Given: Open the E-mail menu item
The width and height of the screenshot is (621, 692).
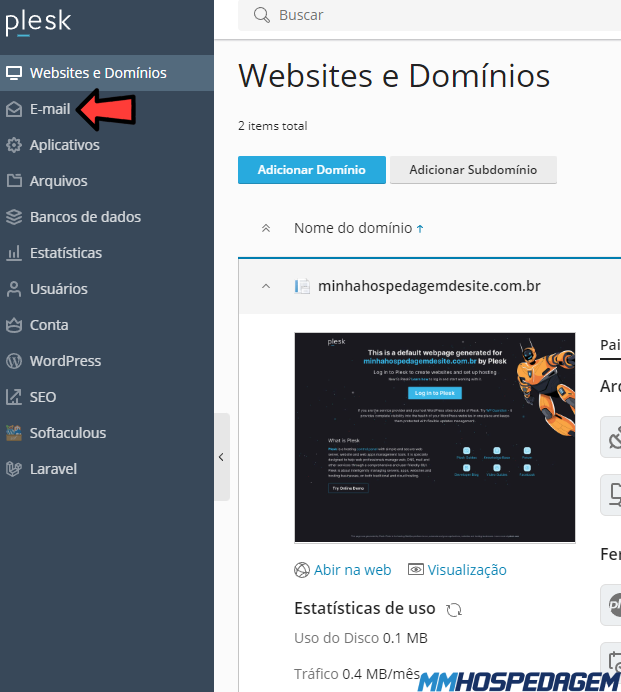Looking at the screenshot, I should click(107, 109).
